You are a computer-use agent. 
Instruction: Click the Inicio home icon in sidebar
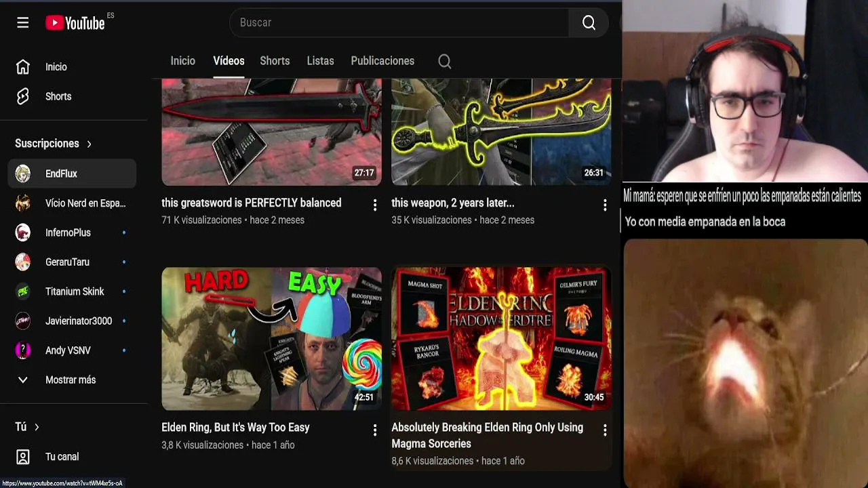click(23, 67)
